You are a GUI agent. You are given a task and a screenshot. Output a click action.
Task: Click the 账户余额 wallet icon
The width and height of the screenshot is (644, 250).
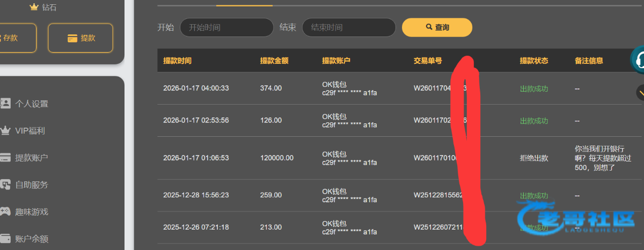click(x=5, y=238)
